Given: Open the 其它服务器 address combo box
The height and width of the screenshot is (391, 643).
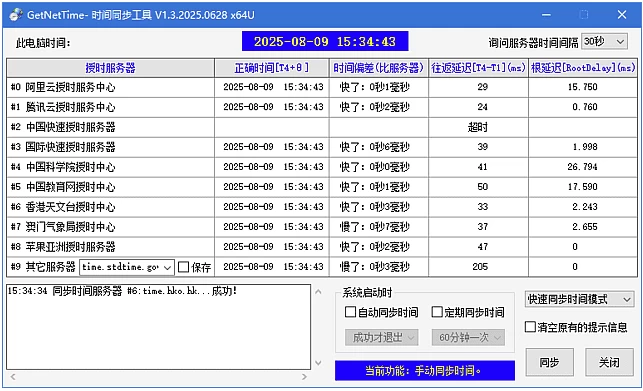Looking at the screenshot, I should click(127, 267).
